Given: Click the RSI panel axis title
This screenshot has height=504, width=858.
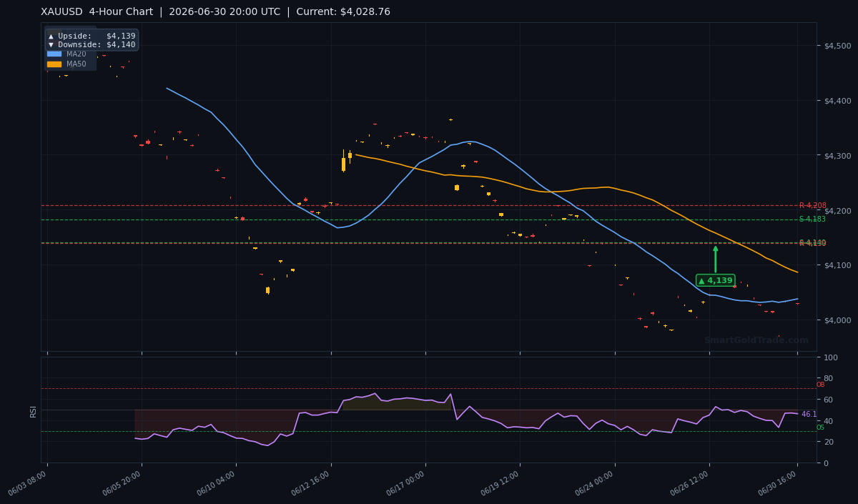Looking at the screenshot, I should (x=33, y=411).
